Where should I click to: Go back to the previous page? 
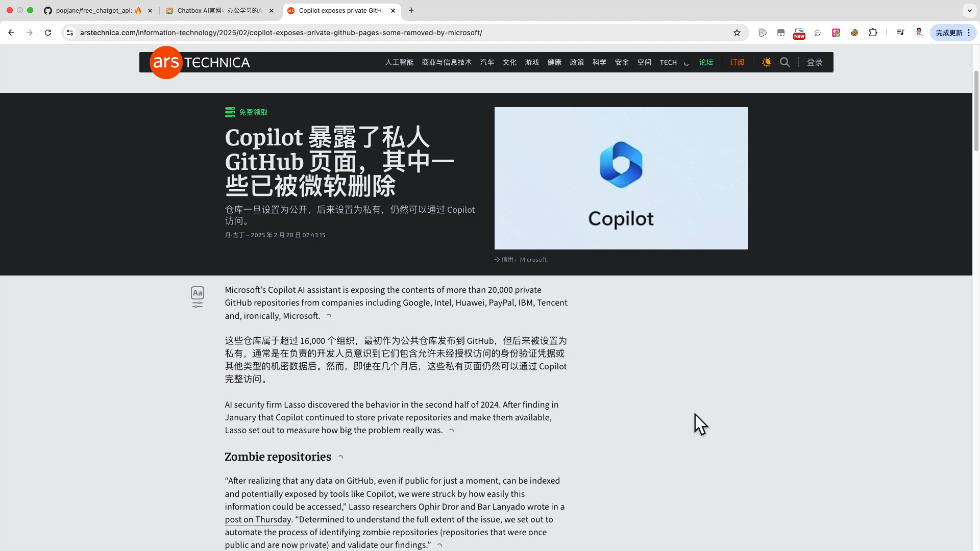click(11, 33)
